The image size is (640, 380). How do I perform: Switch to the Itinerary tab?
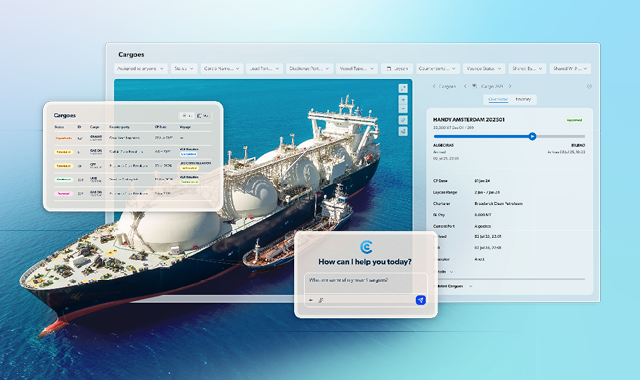point(523,99)
